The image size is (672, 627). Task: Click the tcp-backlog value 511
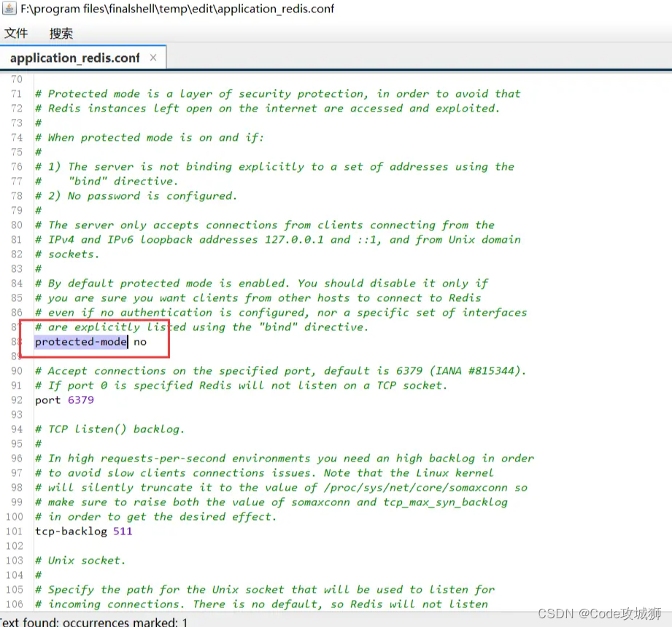click(x=123, y=531)
